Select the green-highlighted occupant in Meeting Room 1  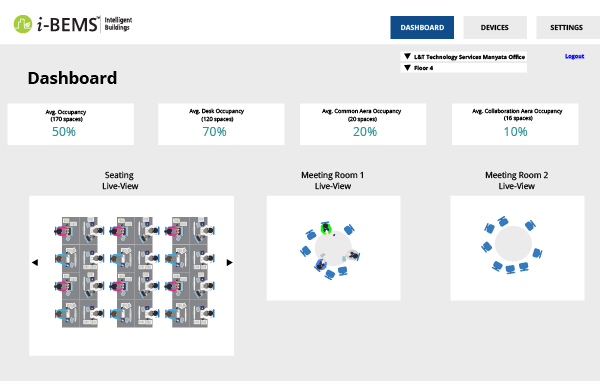click(325, 228)
